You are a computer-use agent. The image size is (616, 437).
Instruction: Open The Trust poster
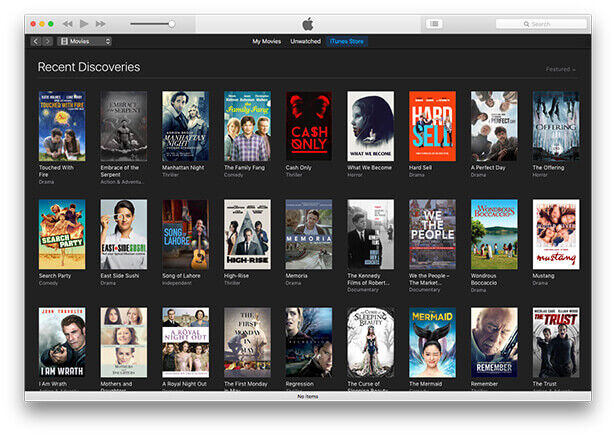pyautogui.click(x=556, y=342)
